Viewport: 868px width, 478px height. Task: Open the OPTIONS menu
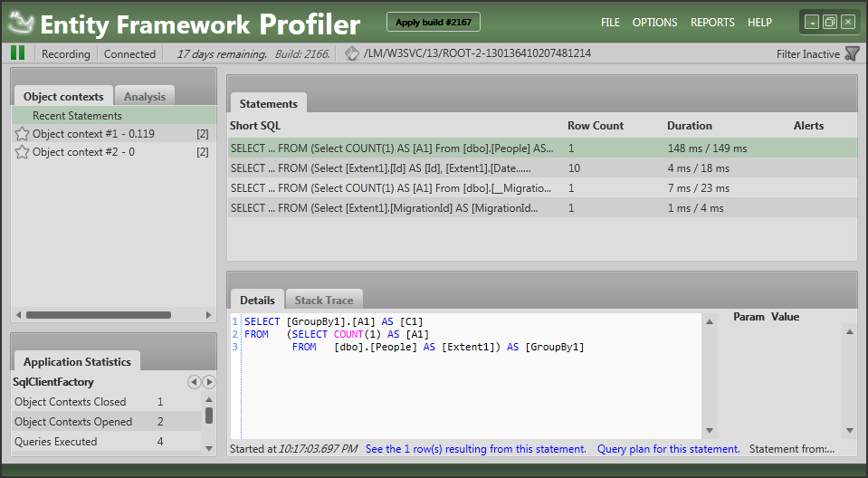pos(654,23)
